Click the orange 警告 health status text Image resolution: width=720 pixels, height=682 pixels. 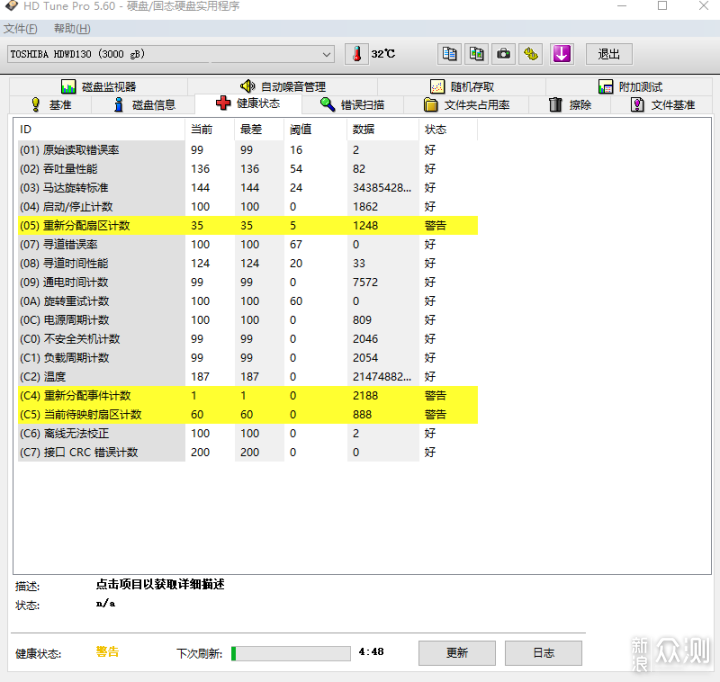107,652
